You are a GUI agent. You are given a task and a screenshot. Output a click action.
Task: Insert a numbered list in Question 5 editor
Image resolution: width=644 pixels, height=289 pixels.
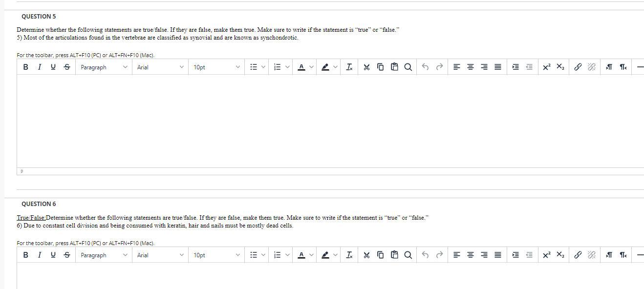point(278,67)
